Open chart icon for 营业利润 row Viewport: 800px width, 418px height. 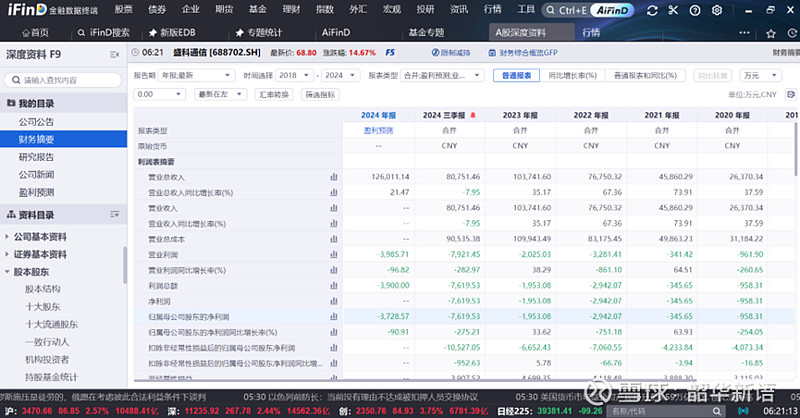coord(334,255)
